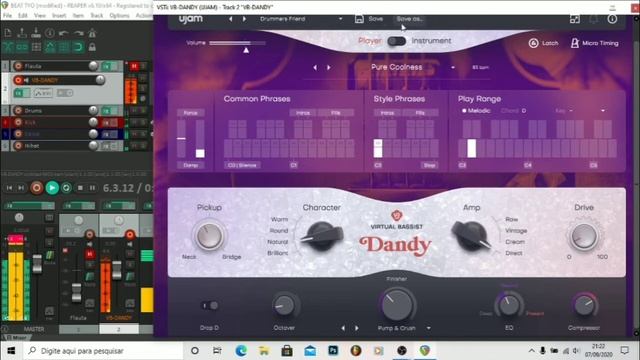640x360 pixels.
Task: Click the Intros label in Common Phrases
Action: 303,113
